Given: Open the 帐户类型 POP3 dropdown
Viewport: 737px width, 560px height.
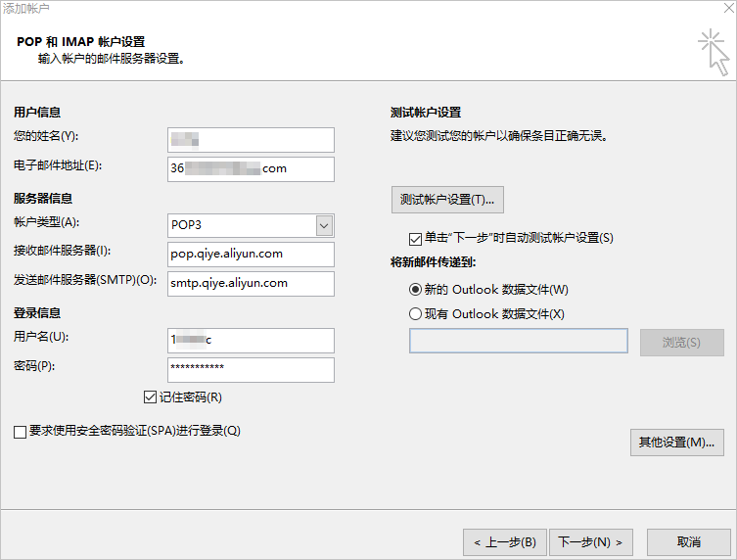Looking at the screenshot, I should point(324,225).
